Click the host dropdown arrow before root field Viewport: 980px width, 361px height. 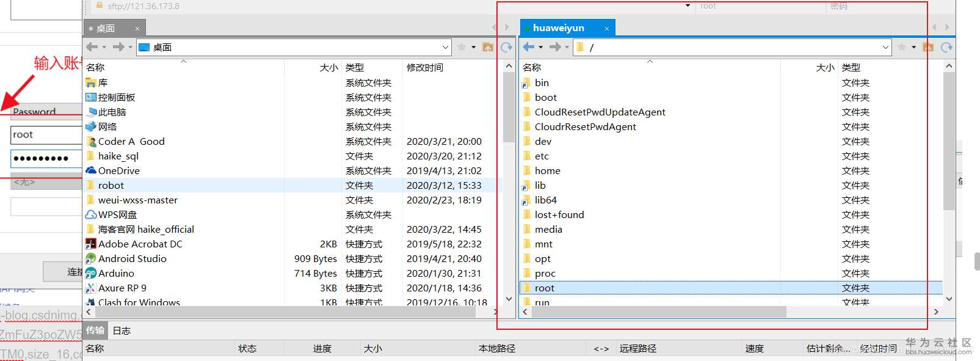[x=688, y=6]
